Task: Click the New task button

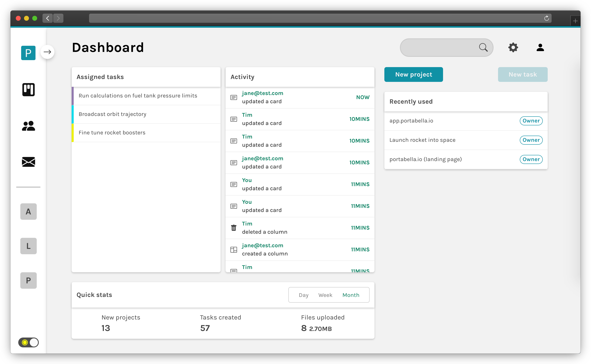Action: click(522, 74)
